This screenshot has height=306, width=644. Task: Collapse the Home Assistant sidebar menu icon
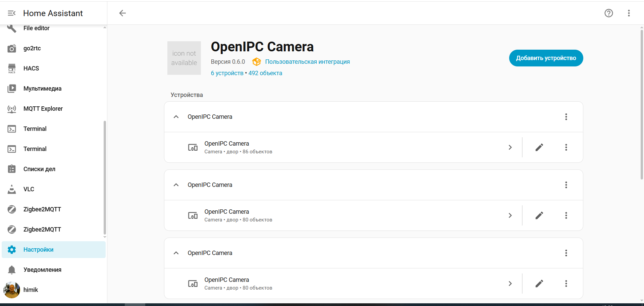[x=12, y=13]
